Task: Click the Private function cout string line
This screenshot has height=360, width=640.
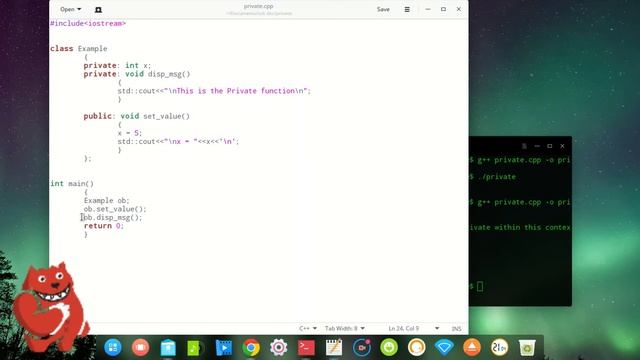Action: (214, 91)
